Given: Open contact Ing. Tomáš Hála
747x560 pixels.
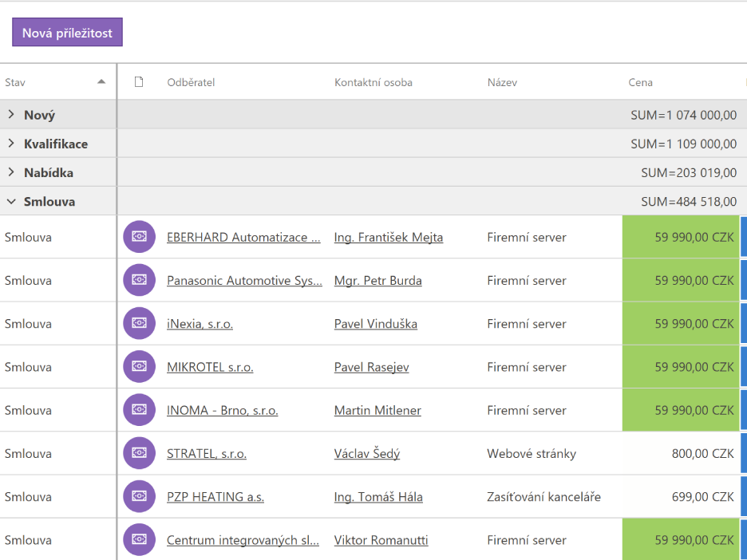Looking at the screenshot, I should click(378, 497).
